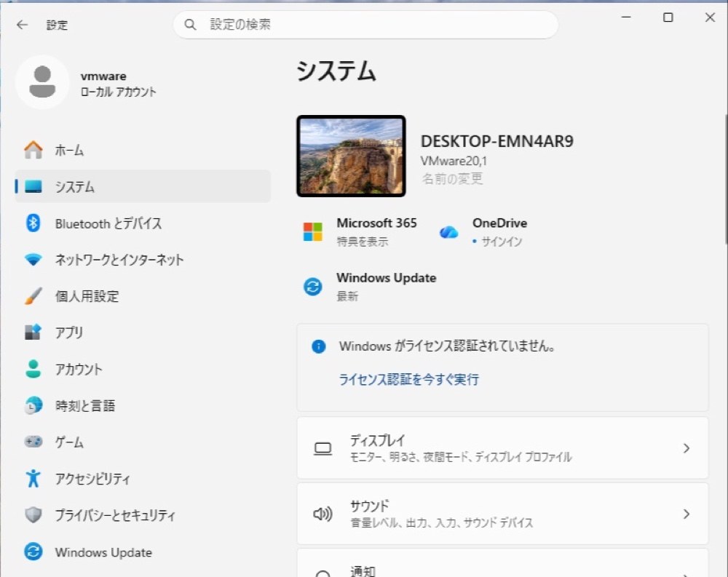Image resolution: width=728 pixels, height=577 pixels.
Task: Open プライバシーとセキュリティ settings page
Action: (143, 515)
